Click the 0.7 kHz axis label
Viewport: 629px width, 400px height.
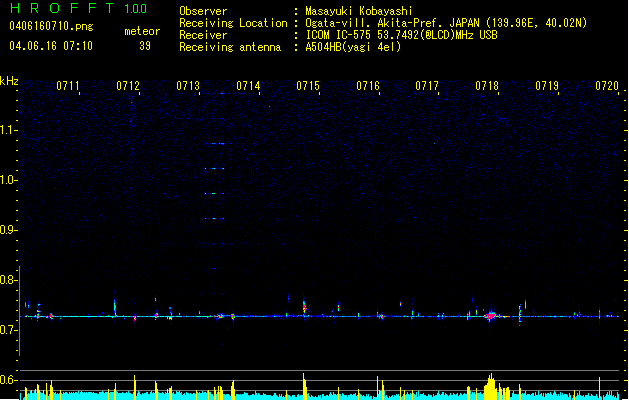tap(9, 330)
